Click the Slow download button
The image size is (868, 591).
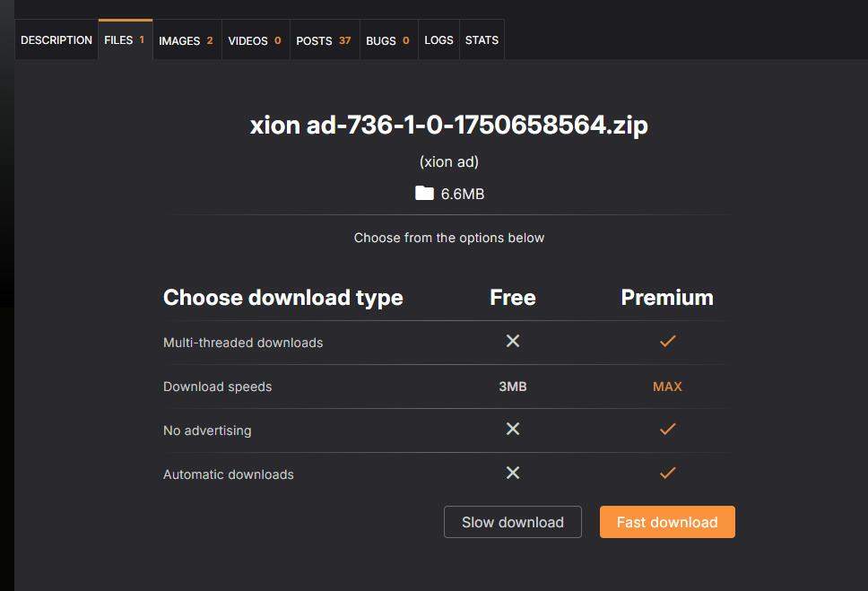pos(513,522)
